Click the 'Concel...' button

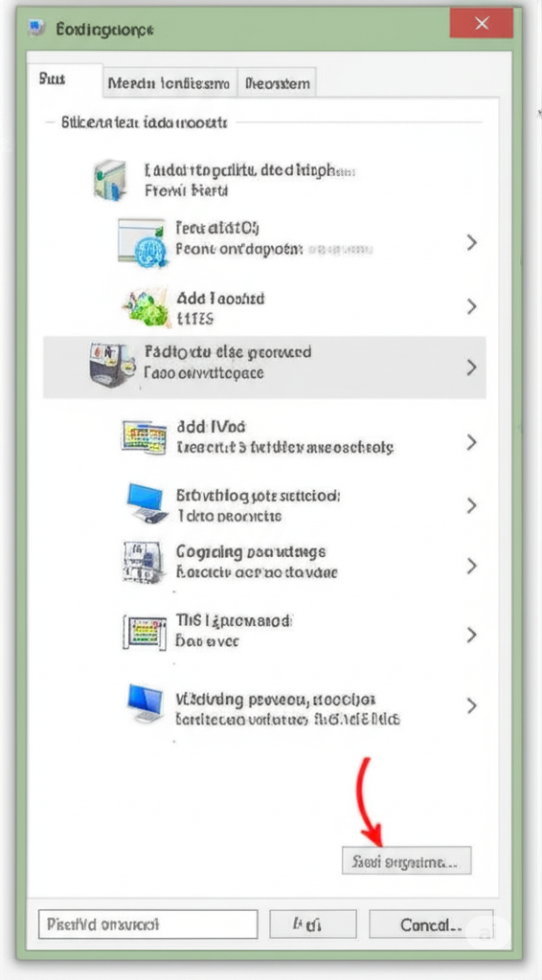431,924
